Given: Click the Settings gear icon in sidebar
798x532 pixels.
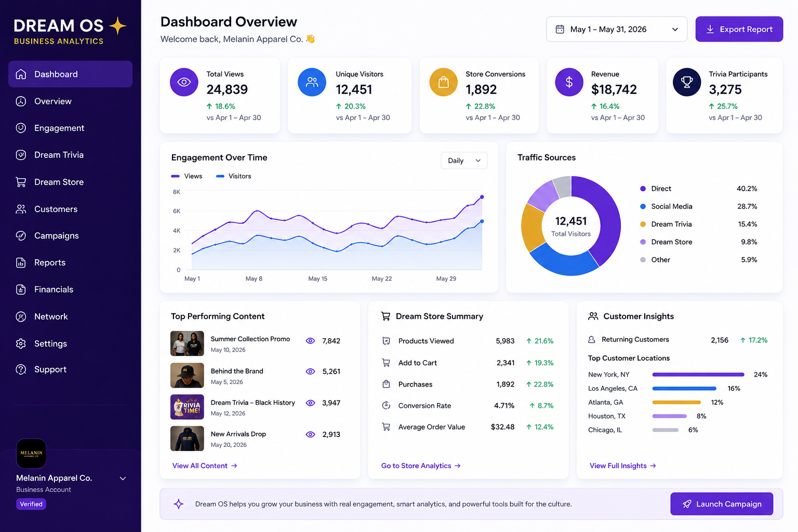Looking at the screenshot, I should click(x=21, y=343).
